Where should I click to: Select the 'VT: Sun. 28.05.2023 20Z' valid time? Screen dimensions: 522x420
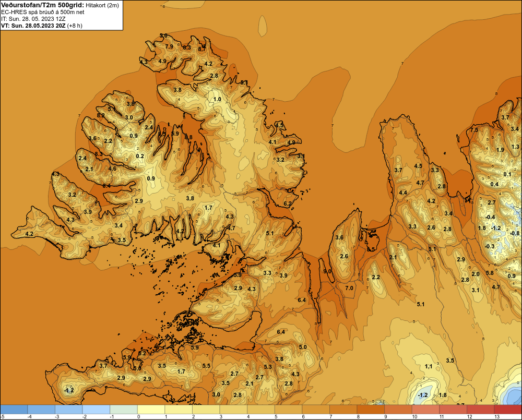pos(33,26)
